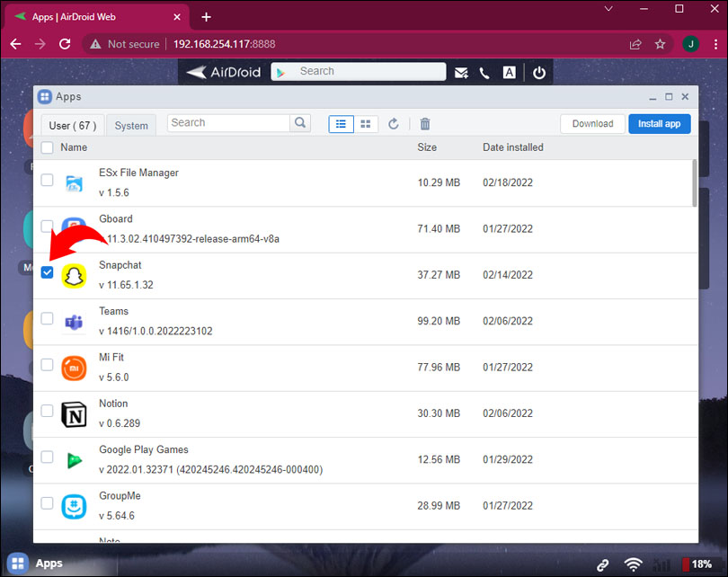Open the phone call icon in AirDroid bar
This screenshot has height=577, width=728.
[x=484, y=73]
